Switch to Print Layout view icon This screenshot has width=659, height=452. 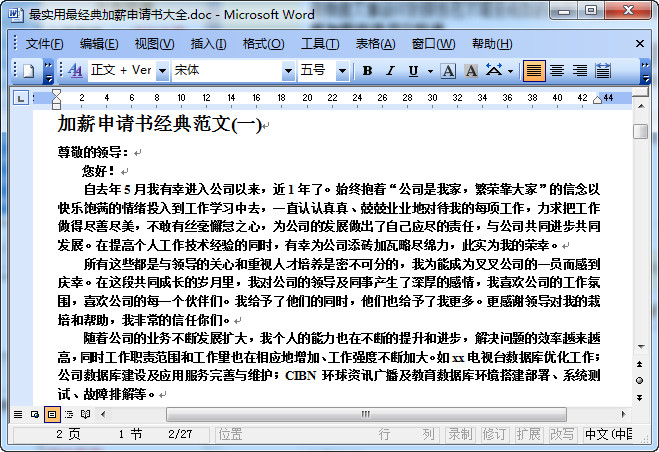(52, 415)
